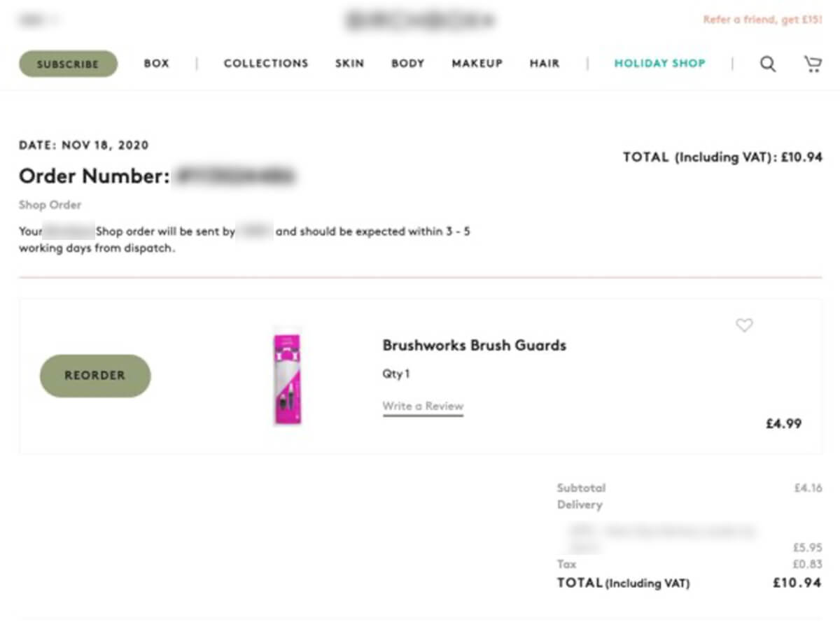Open the MAKEUP category
This screenshot has width=840, height=622.
point(477,63)
